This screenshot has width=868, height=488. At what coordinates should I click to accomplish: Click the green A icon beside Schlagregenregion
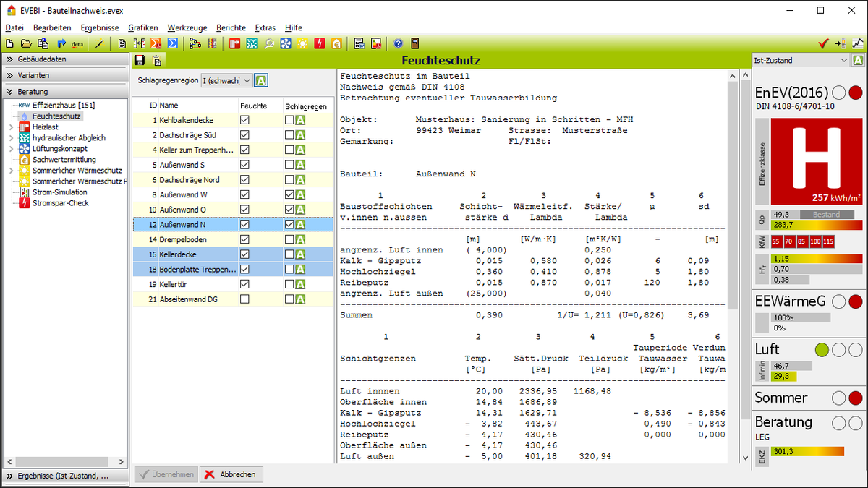click(x=261, y=80)
